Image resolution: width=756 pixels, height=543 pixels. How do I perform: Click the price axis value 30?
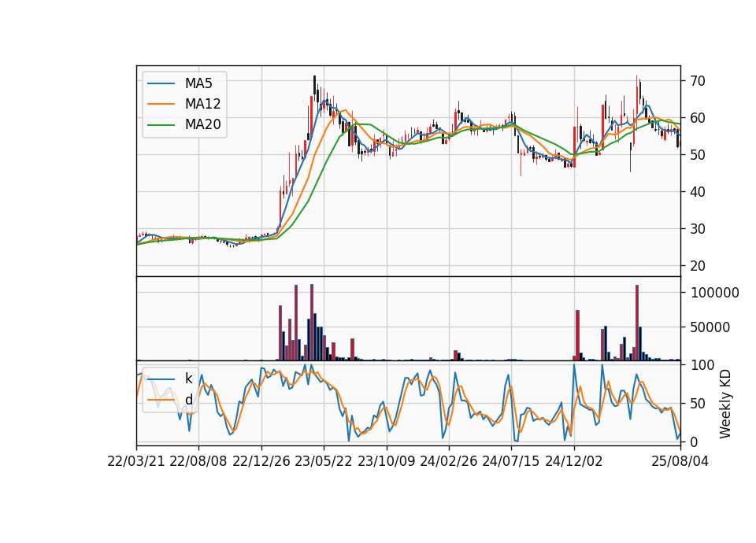[698, 229]
